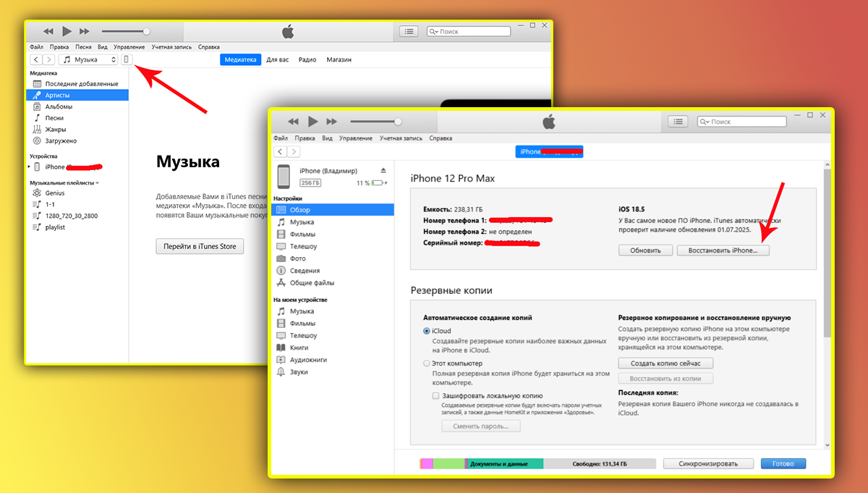Open list view button in front window
868x493 pixels.
pyautogui.click(x=678, y=122)
